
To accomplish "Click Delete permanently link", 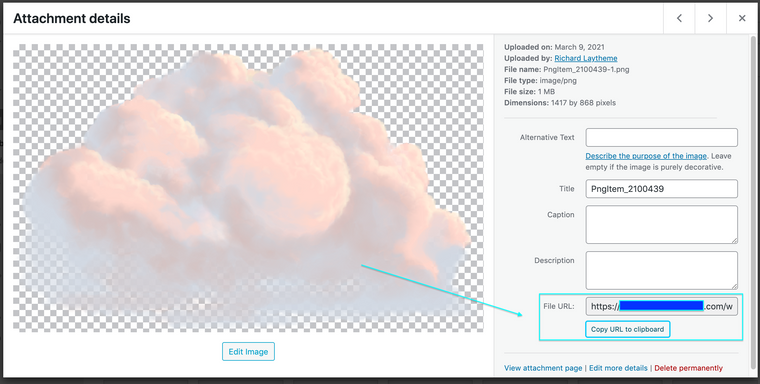I will pyautogui.click(x=688, y=368).
